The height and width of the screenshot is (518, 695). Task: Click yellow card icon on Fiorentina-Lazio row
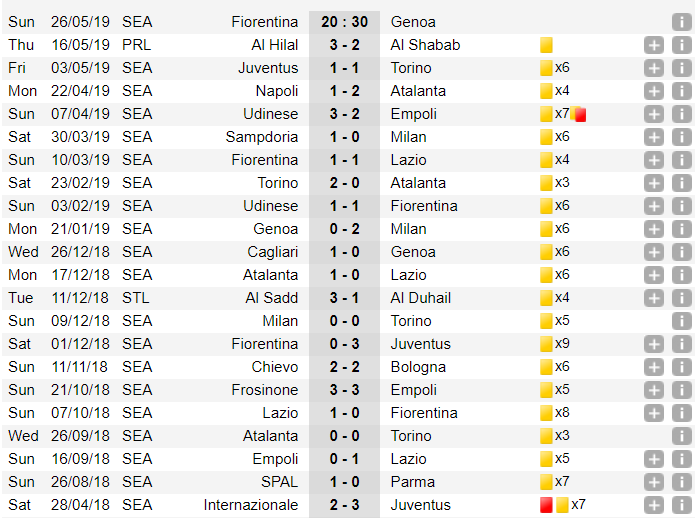tap(546, 160)
